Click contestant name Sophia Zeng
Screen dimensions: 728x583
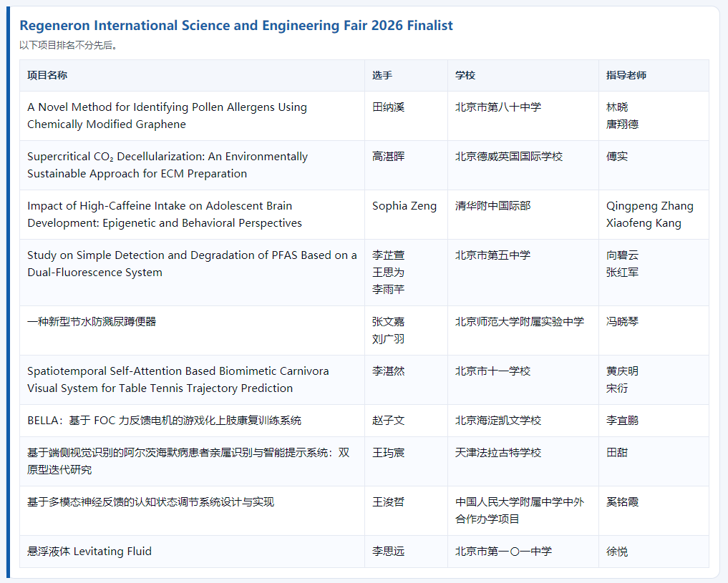pyautogui.click(x=404, y=206)
